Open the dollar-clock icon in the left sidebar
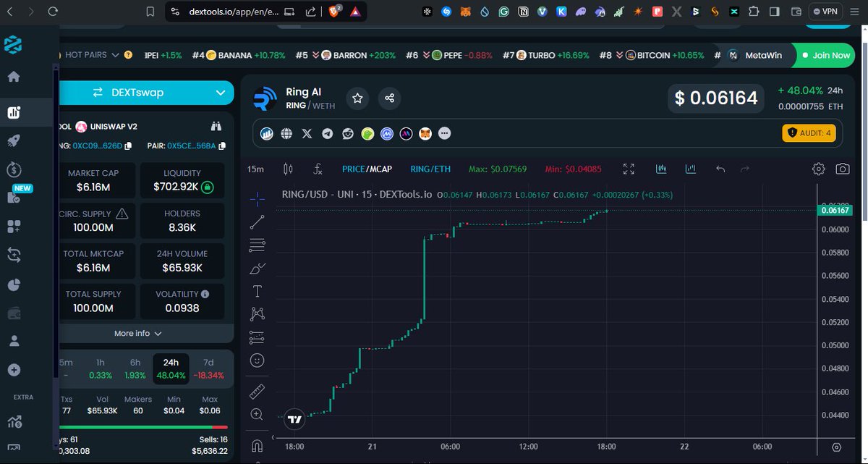 pos(14,169)
